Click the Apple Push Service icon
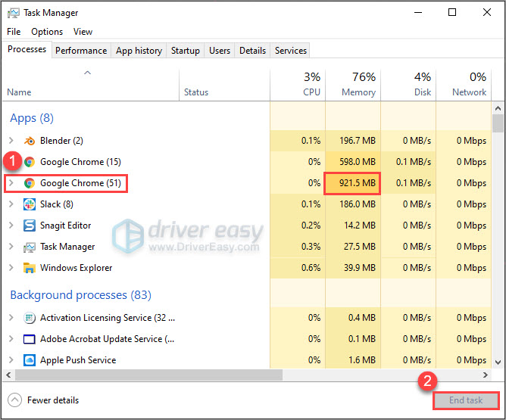The width and height of the screenshot is (506, 420). [30, 360]
